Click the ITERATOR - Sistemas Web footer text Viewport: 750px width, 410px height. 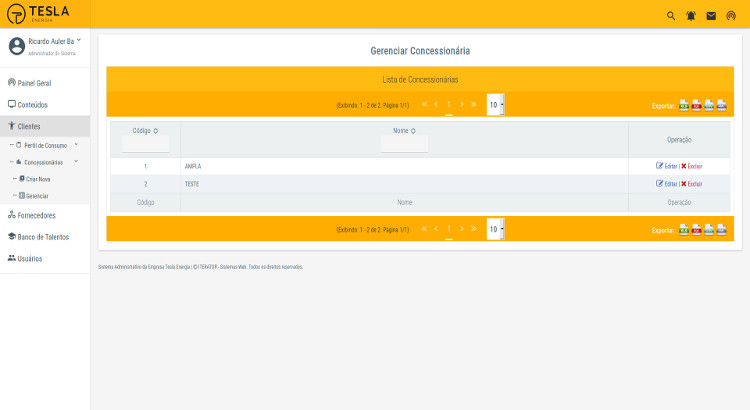222,267
